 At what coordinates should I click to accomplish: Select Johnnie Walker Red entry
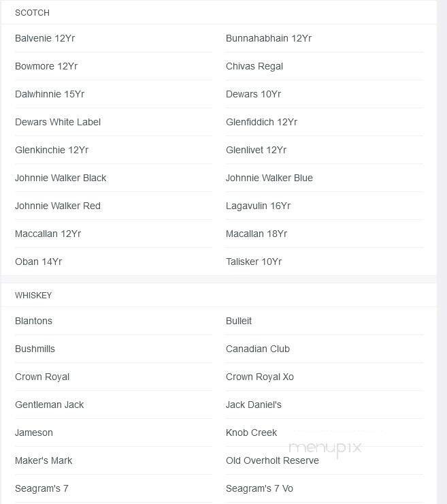point(58,206)
